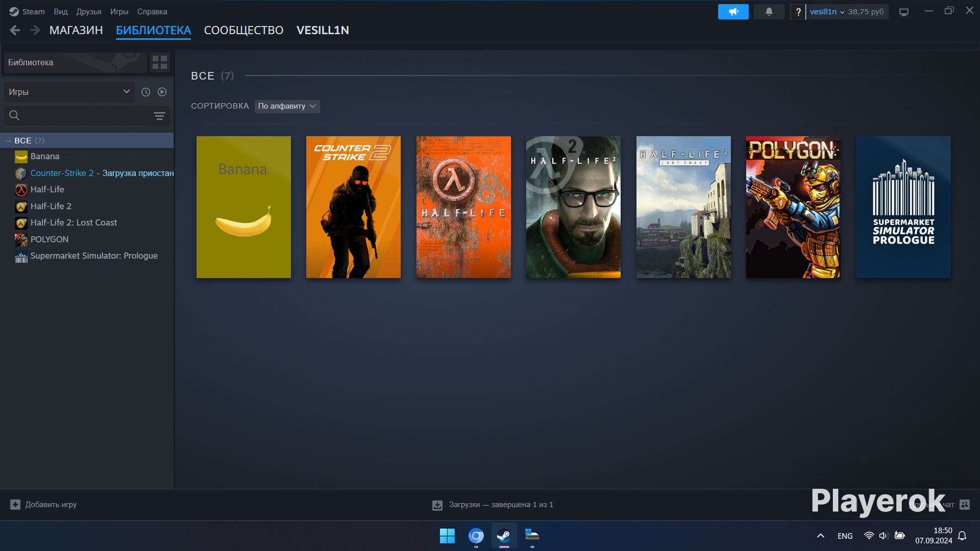Go to the МАГАЗИН tab
The height and width of the screenshot is (551, 980).
(x=76, y=30)
